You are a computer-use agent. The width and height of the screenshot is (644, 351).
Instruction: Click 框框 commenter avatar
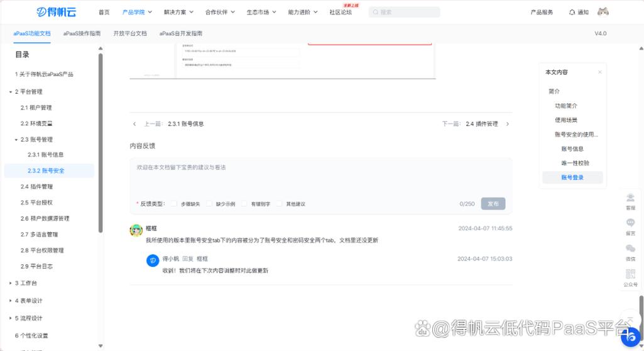[x=136, y=230]
